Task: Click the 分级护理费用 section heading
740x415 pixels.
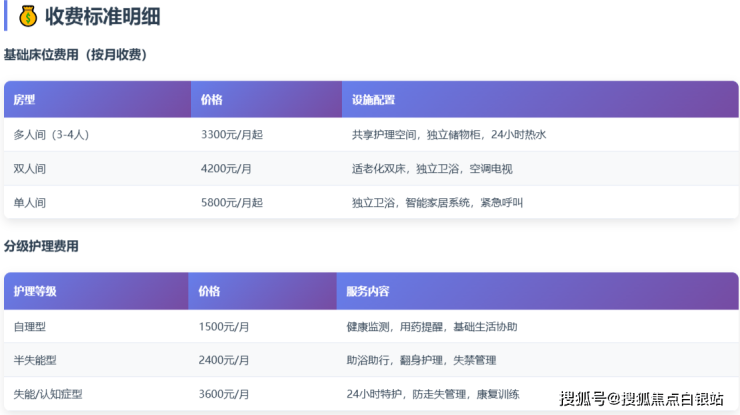Action: coord(41,246)
